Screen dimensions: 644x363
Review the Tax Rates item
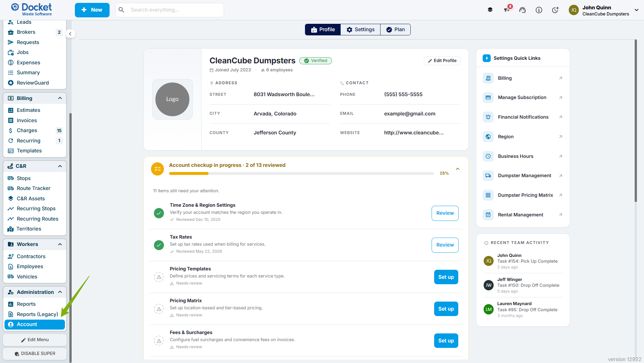click(x=445, y=245)
